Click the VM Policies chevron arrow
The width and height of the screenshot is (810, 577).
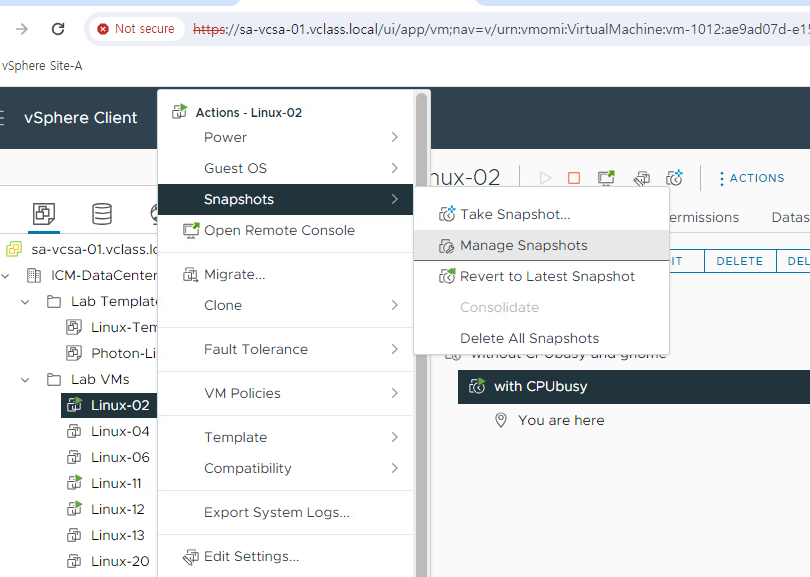395,393
